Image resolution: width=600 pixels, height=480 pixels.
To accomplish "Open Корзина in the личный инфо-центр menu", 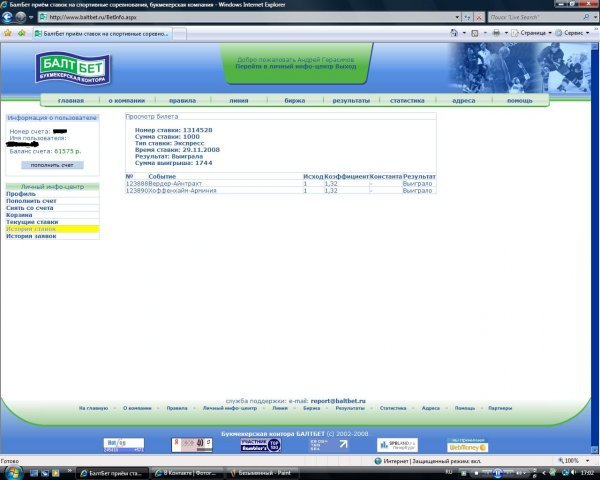I will click(19, 215).
